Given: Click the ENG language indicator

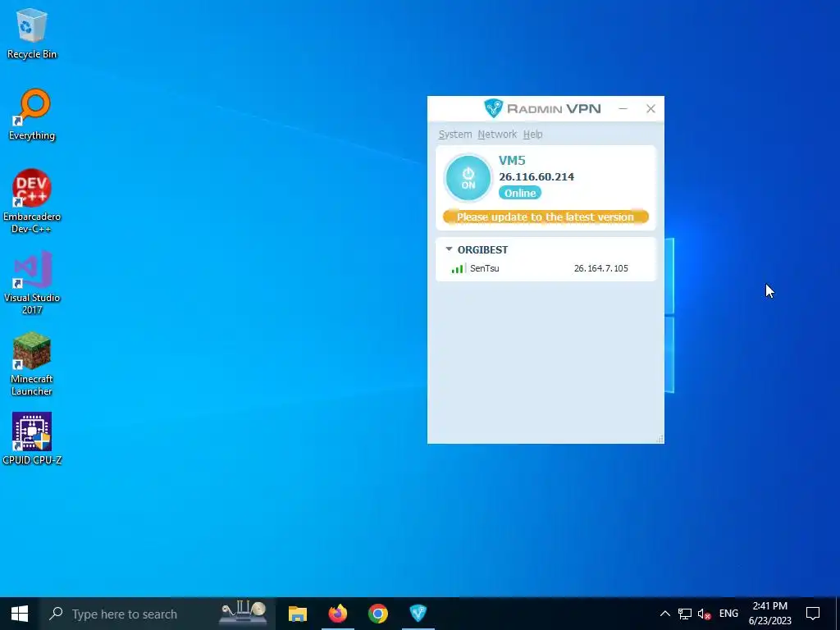Looking at the screenshot, I should coord(728,614).
